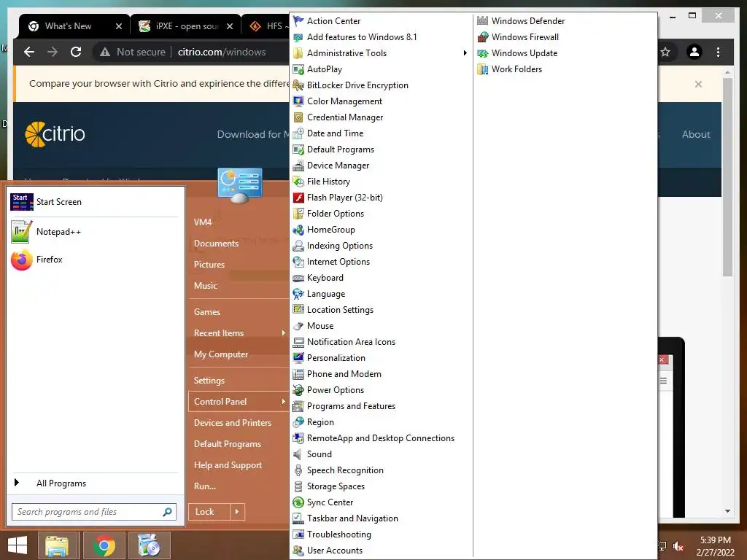This screenshot has width=747, height=560.
Task: Dismiss the Citrio comparison banner
Action: click(x=698, y=85)
